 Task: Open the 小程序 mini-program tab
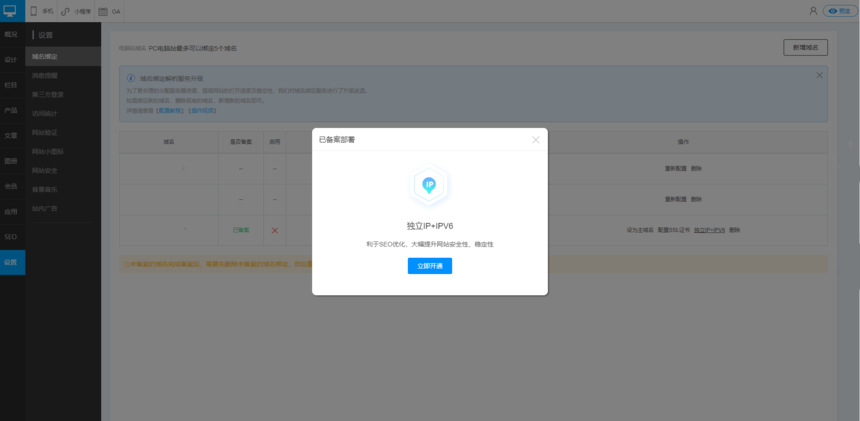[x=76, y=11]
